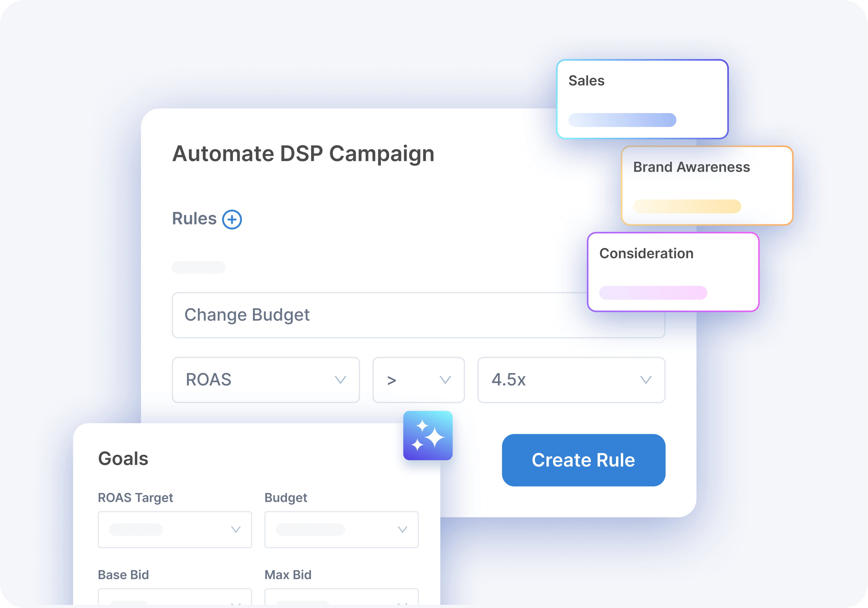Image resolution: width=868 pixels, height=608 pixels.
Task: Open the ROAS metric dropdown
Action: tap(266, 380)
